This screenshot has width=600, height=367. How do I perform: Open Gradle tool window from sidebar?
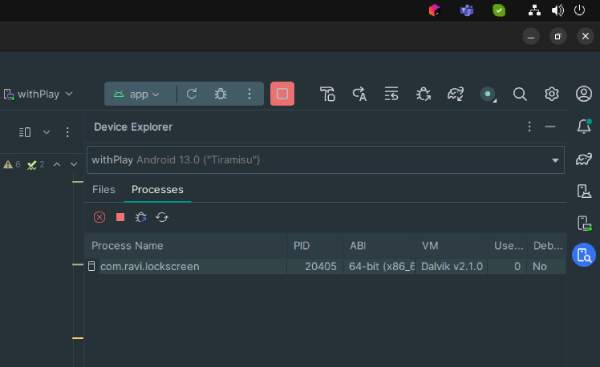pyautogui.click(x=584, y=159)
